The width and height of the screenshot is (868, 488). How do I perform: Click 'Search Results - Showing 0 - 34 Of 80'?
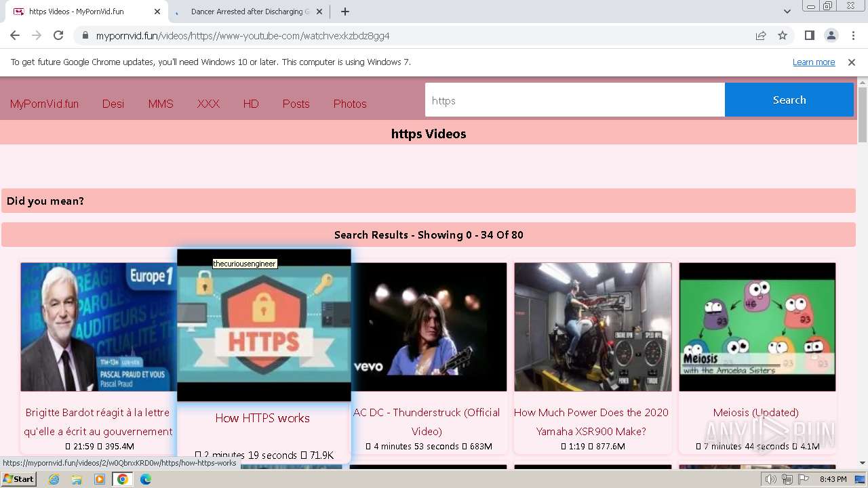(x=429, y=235)
